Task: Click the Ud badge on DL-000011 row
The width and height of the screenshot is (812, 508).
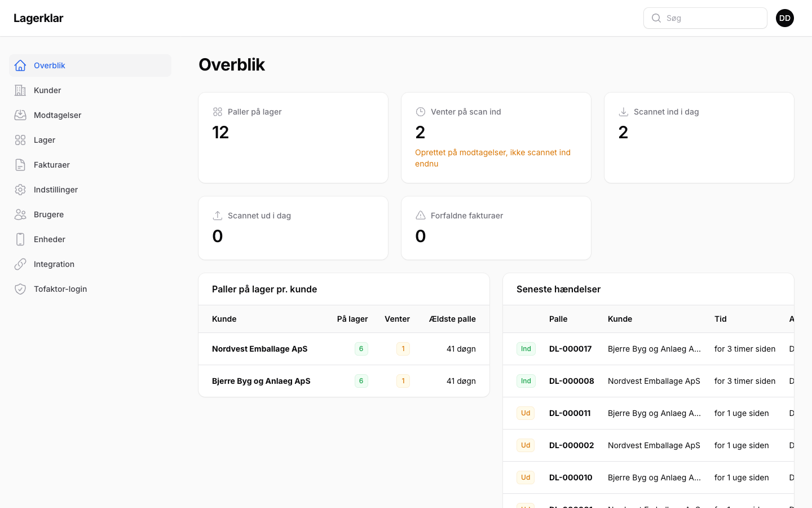Action: point(526,413)
